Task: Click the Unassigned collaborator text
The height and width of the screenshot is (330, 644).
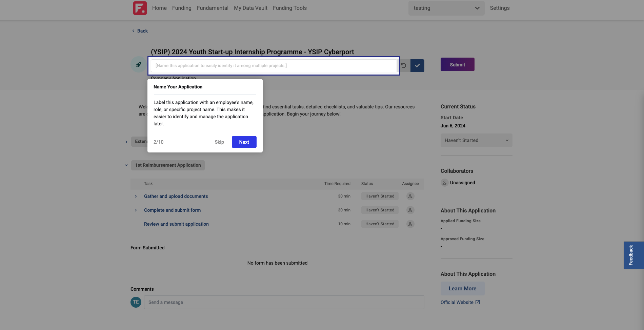Action: point(462,183)
